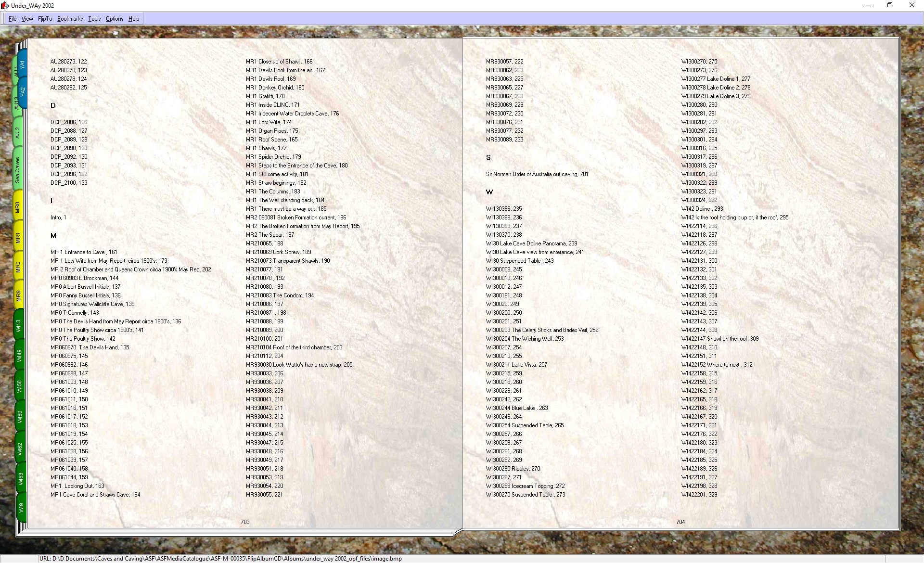This screenshot has width=924, height=563.
Task: Open 'MR1 The Columns, 183'
Action: 273,192
